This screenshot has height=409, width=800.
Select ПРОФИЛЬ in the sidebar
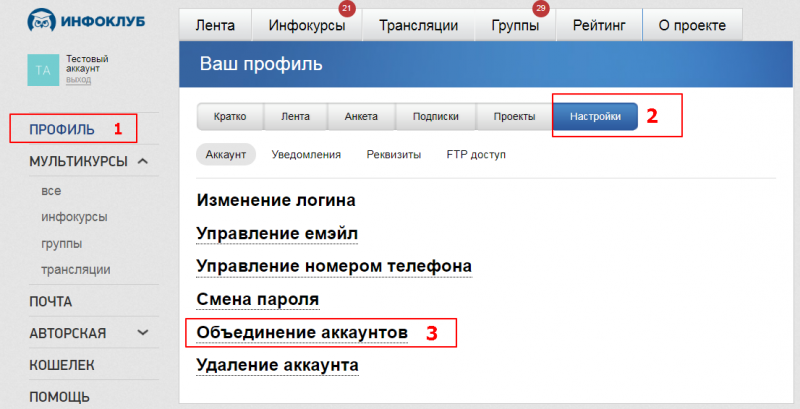click(62, 130)
